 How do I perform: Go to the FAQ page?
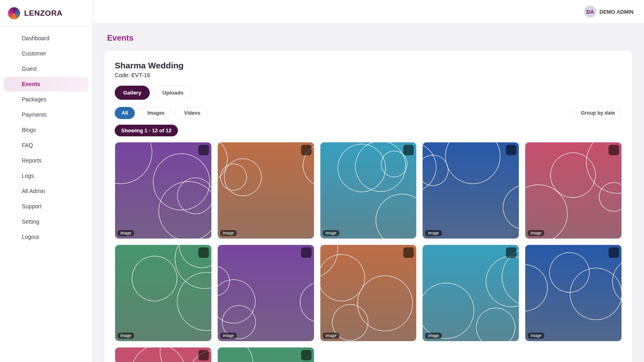tap(46, 145)
